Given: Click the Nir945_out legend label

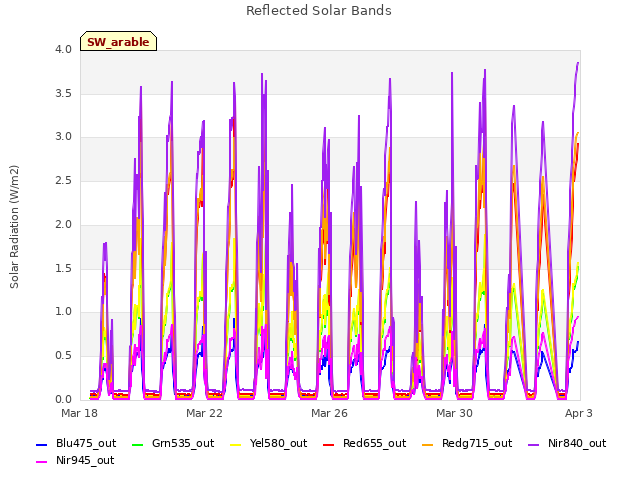Looking at the screenshot, I should pyautogui.click(x=85, y=461).
